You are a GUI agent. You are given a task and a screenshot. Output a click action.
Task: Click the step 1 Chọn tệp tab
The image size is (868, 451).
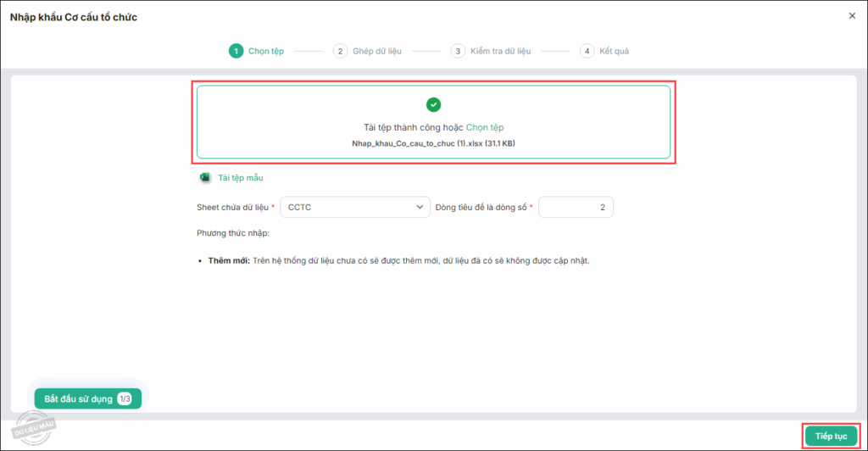coord(256,51)
